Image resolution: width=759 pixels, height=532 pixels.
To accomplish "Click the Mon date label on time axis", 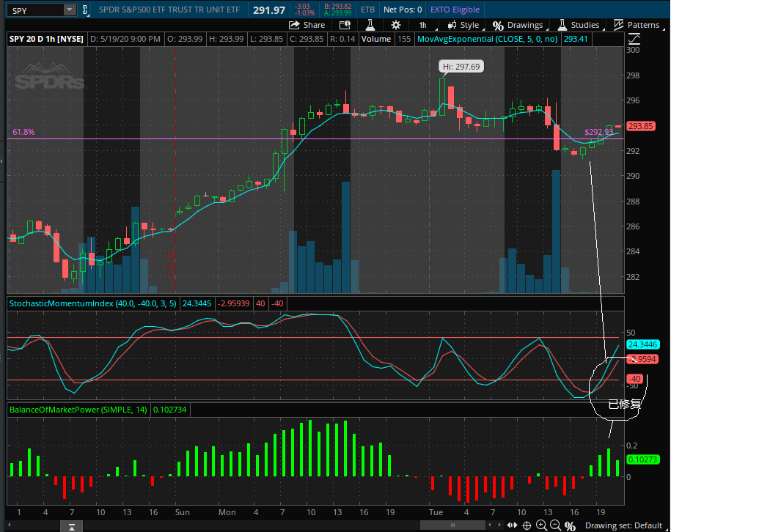I will (227, 512).
